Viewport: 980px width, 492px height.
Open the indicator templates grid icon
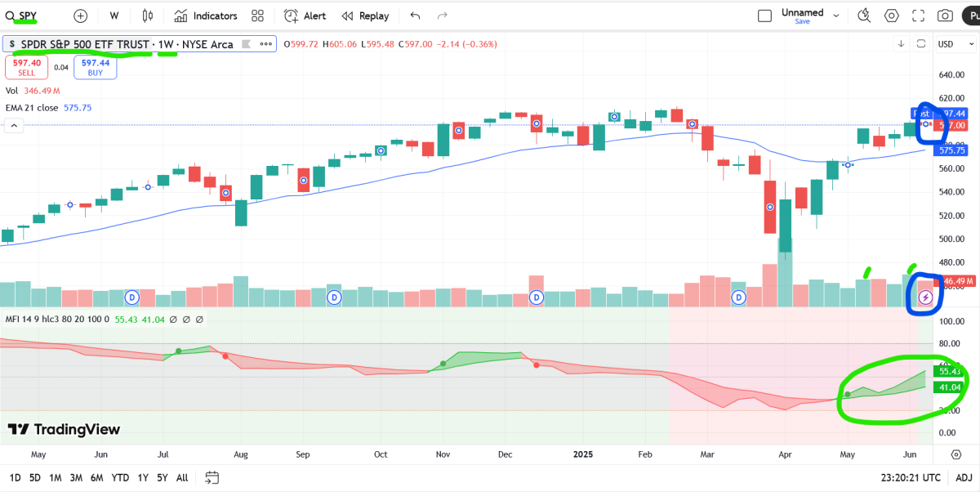[x=258, y=16]
